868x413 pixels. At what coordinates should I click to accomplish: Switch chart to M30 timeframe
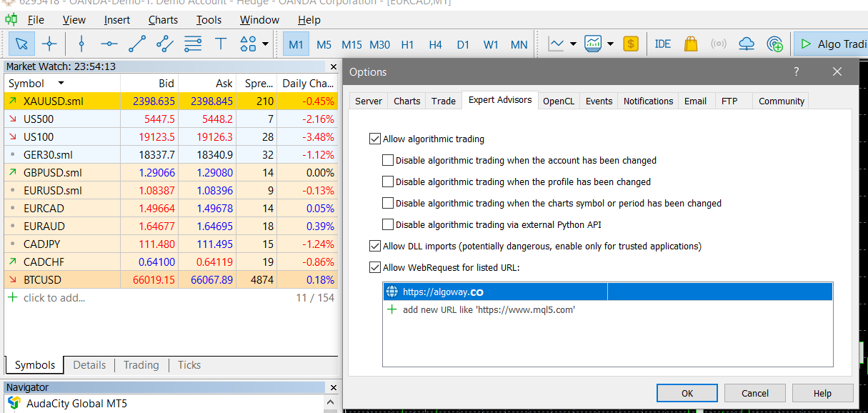[x=379, y=44]
